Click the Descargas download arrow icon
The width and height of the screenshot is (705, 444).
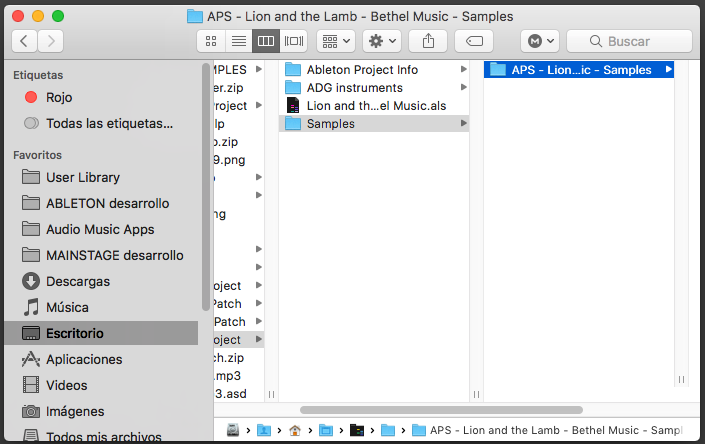coord(31,281)
